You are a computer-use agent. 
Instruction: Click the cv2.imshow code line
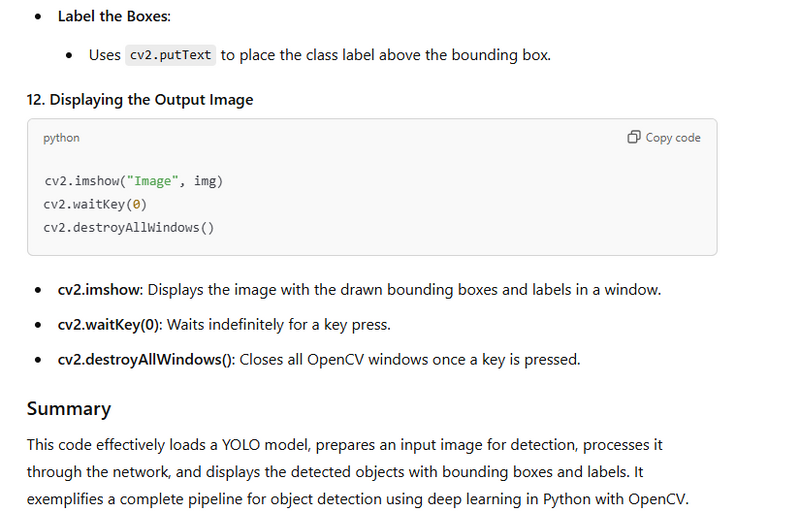(x=132, y=181)
